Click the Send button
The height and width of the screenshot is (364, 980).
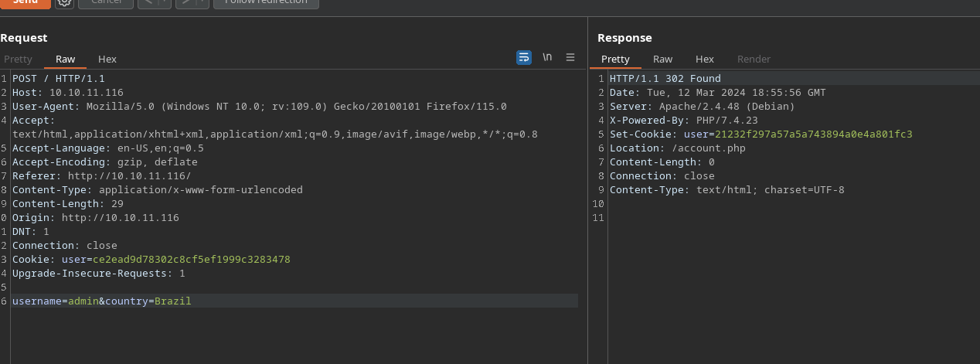pyautogui.click(x=26, y=2)
